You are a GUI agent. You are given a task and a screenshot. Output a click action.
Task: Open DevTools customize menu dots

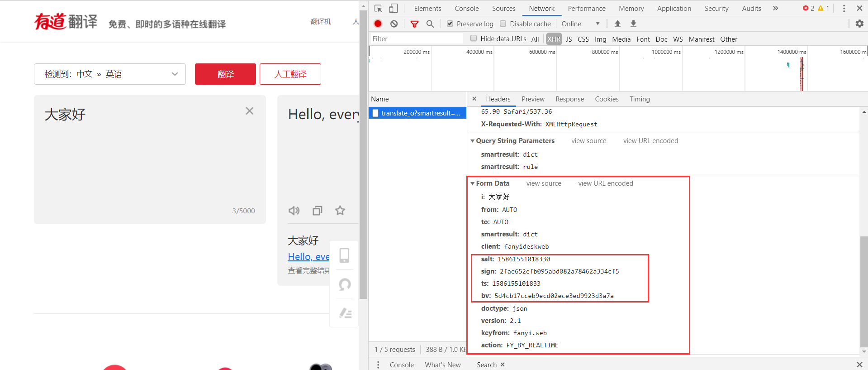tap(844, 8)
